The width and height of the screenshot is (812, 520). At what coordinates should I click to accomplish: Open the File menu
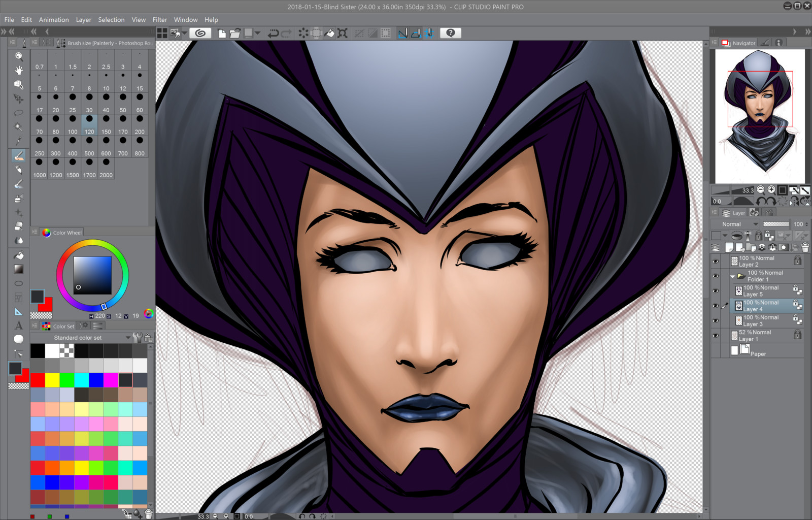click(x=9, y=20)
